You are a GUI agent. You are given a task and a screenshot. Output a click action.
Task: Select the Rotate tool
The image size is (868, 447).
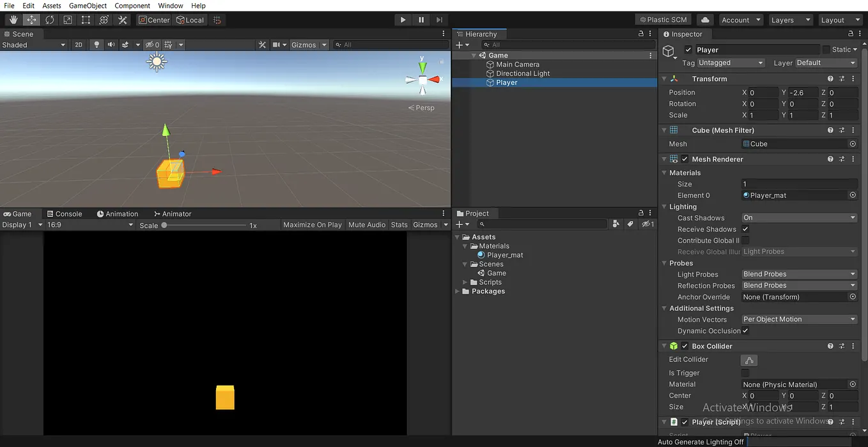tap(49, 20)
